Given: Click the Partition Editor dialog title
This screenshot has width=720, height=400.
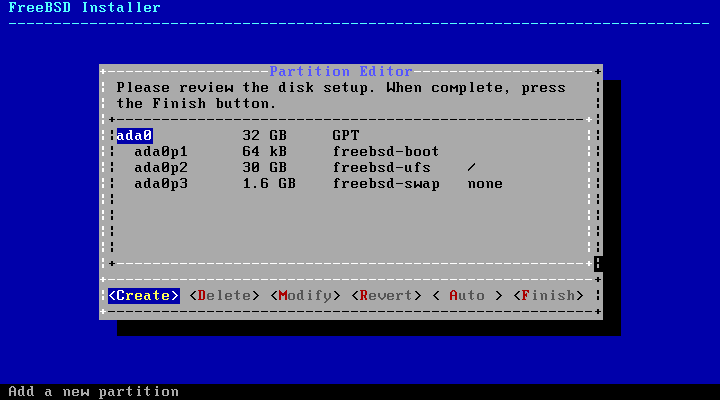Looking at the screenshot, I should [341, 71].
